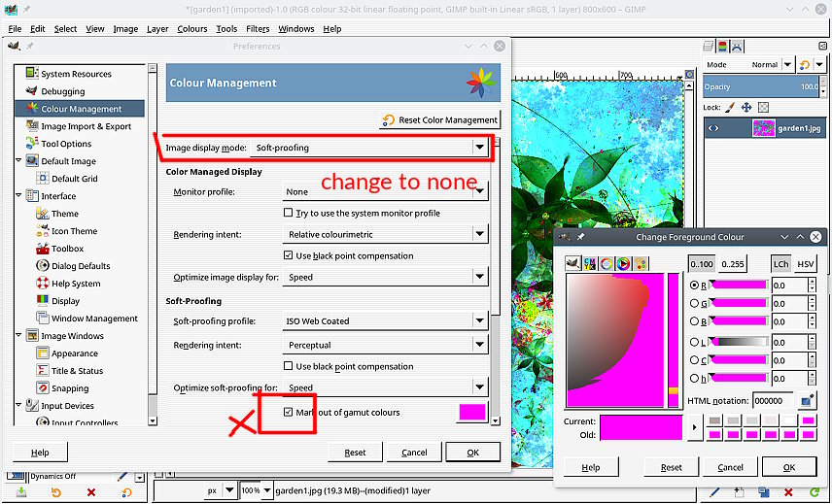Open the Tools menu
Screen dimensions: 832x504
pyautogui.click(x=226, y=28)
